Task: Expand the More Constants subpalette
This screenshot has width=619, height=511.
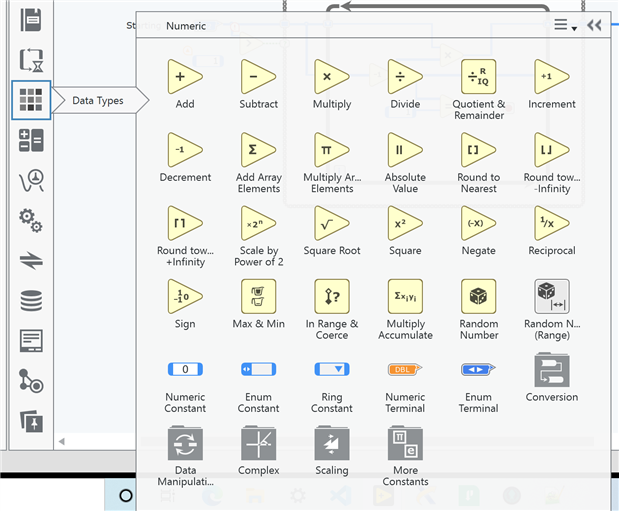Action: click(x=405, y=443)
